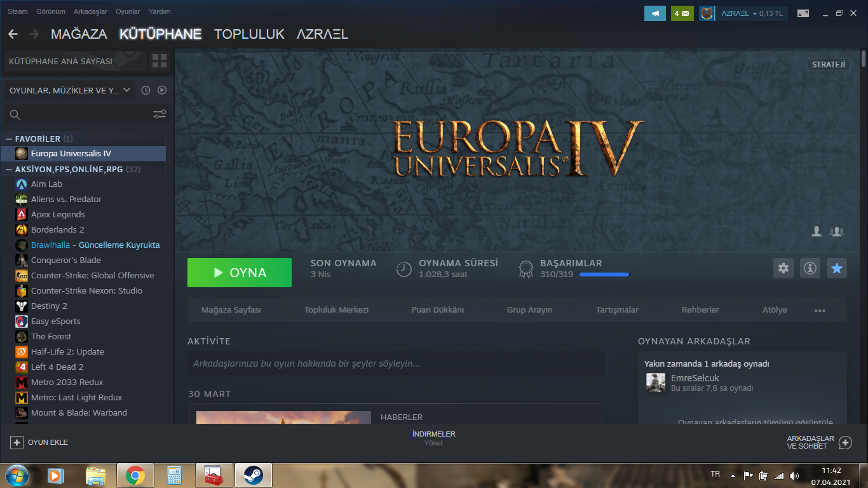
Task: Click the achievements badge icon
Action: 526,269
